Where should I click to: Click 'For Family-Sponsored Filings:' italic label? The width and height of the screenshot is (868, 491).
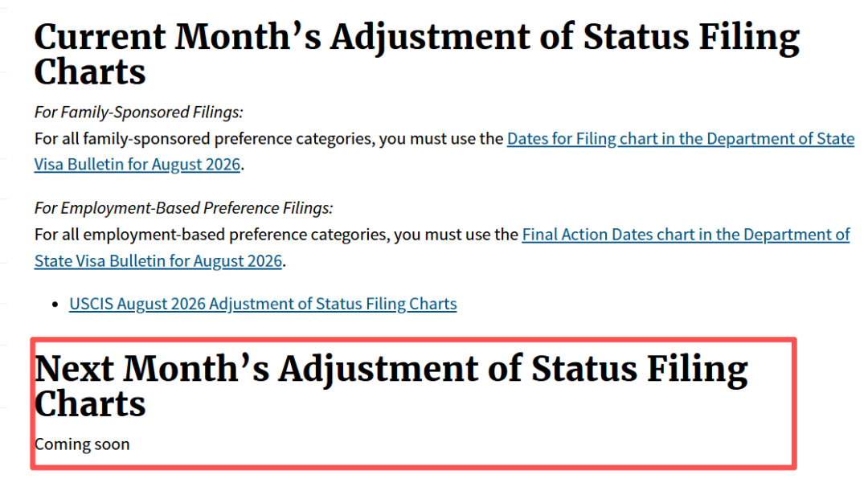[x=138, y=113]
